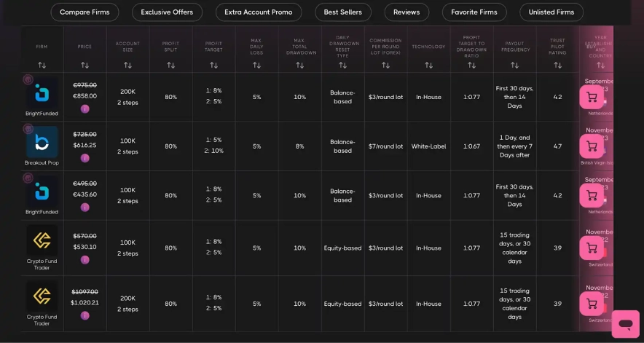Click the Compare Firms button
Image resolution: width=644 pixels, height=343 pixels.
[x=85, y=12]
